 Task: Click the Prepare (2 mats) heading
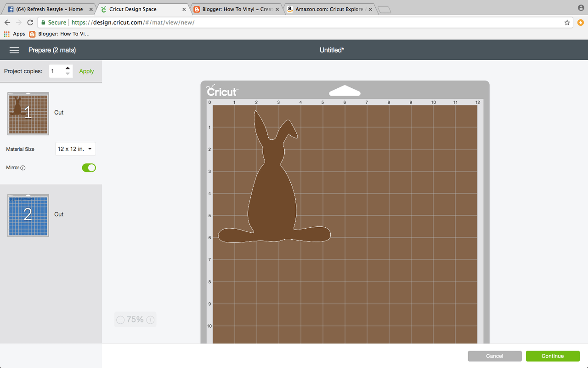pyautogui.click(x=52, y=50)
